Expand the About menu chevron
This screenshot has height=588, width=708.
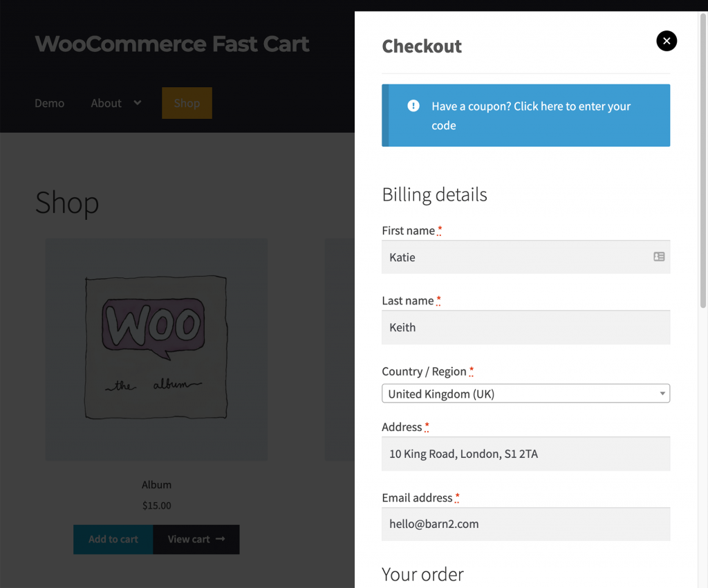[x=138, y=102]
